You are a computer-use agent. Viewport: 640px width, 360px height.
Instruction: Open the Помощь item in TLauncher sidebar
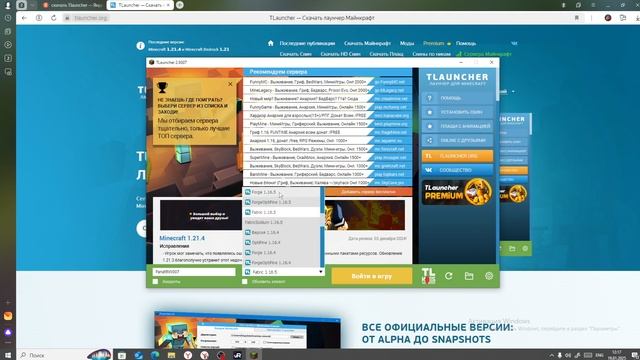pos(457,98)
